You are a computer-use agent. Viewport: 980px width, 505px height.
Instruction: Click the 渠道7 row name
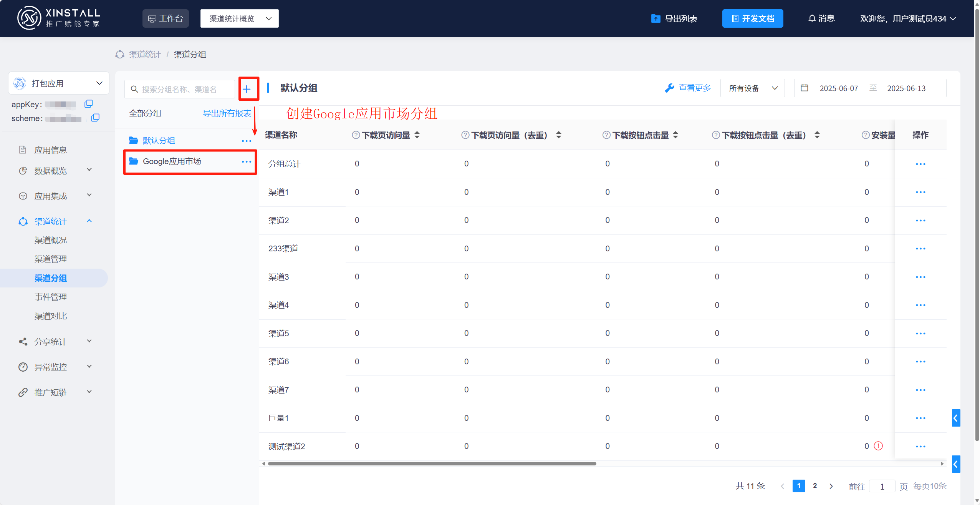(278, 390)
